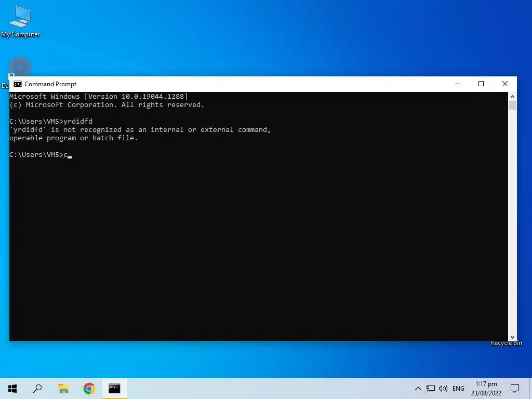Click the 'operable program or batch file.' line
The width and height of the screenshot is (532, 399).
tap(74, 138)
